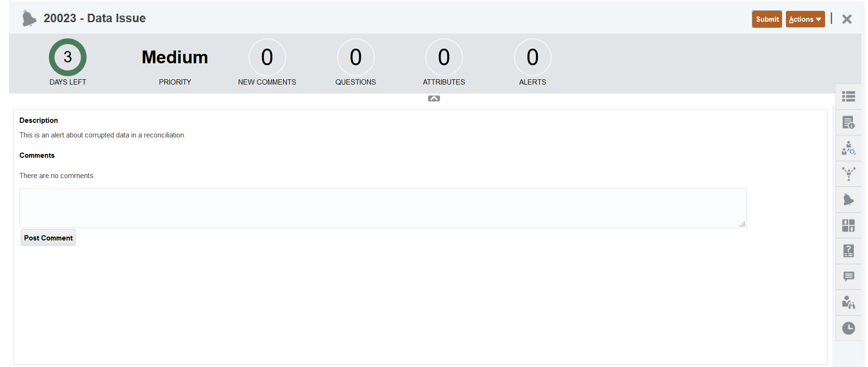Image resolution: width=868 pixels, height=367 pixels.
Task: Open the Associated Objects hierarchy icon
Action: (848, 174)
